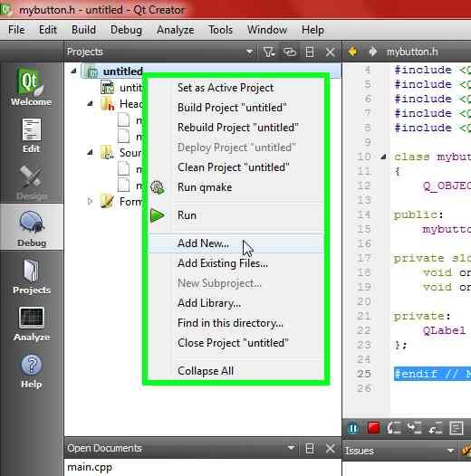Toggle synchronize with editor link icon
Viewport: 471px width, 476px height.
pos(289,52)
